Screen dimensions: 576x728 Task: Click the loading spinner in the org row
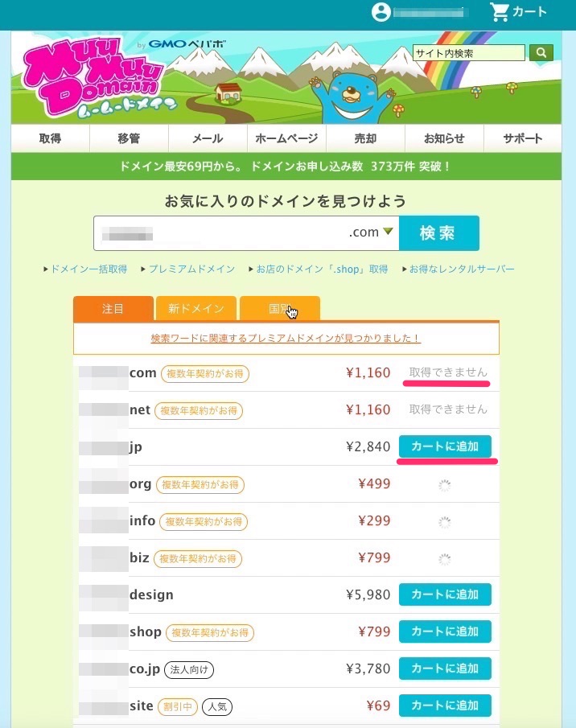pos(445,485)
